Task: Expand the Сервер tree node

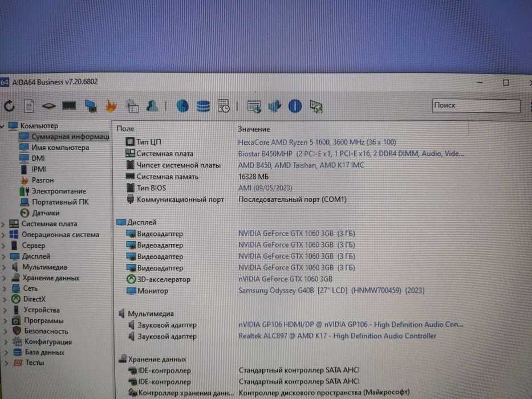Action: click(x=3, y=246)
